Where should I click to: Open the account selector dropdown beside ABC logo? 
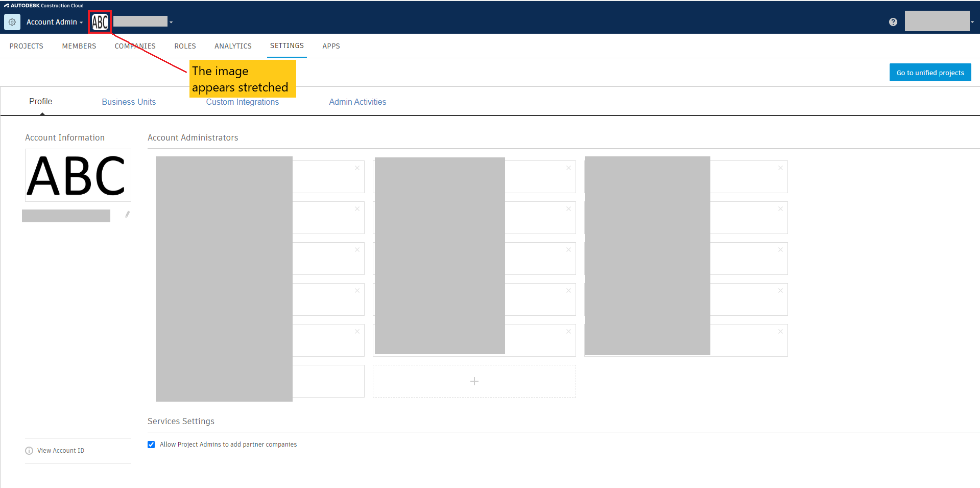[171, 22]
